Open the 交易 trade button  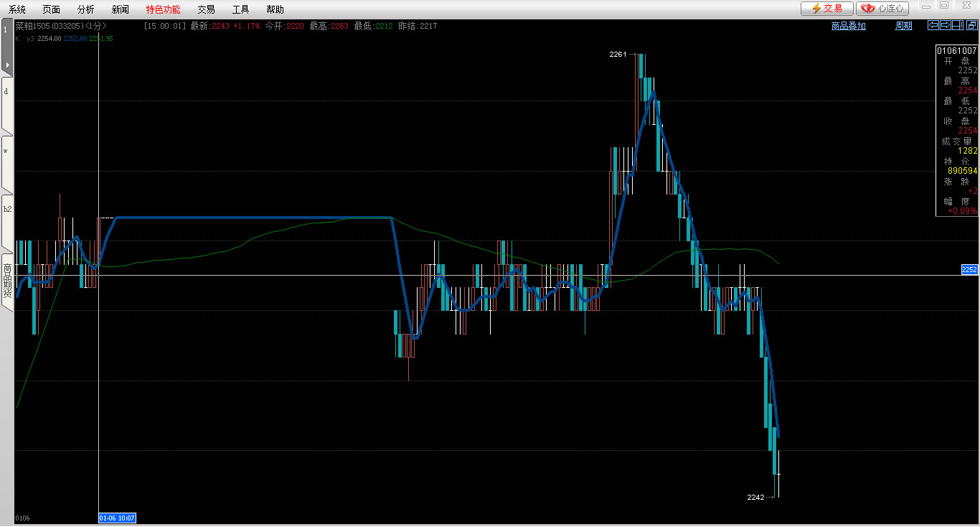826,9
